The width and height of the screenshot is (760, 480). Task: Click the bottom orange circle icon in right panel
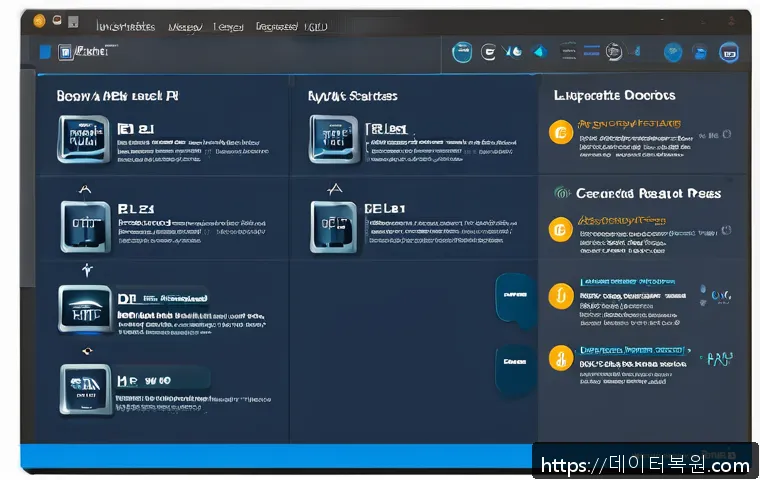click(561, 357)
